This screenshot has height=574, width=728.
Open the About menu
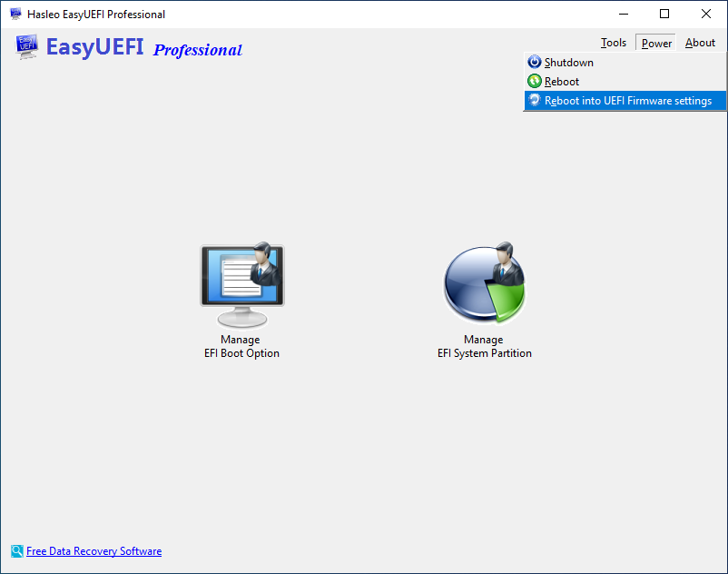700,43
